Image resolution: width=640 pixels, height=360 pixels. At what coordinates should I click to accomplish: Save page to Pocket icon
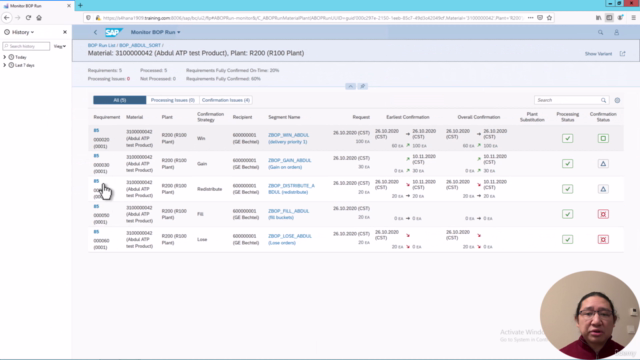(x=540, y=18)
